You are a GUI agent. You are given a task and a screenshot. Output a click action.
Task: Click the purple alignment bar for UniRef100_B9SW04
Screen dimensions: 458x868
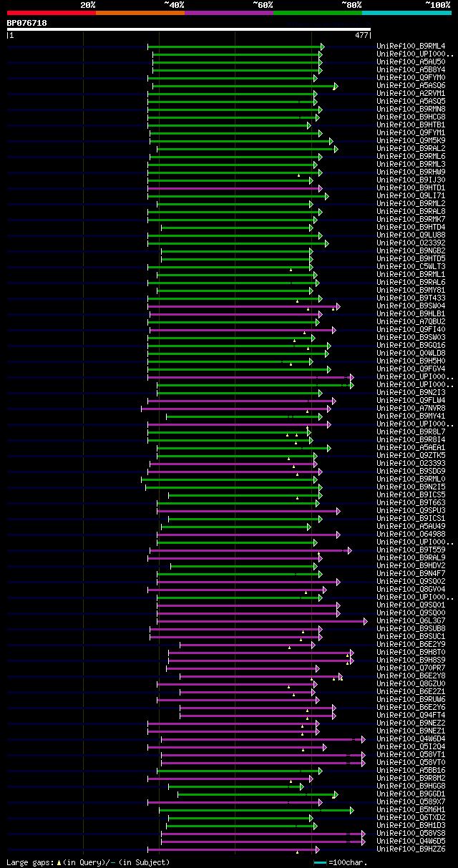pos(244,306)
